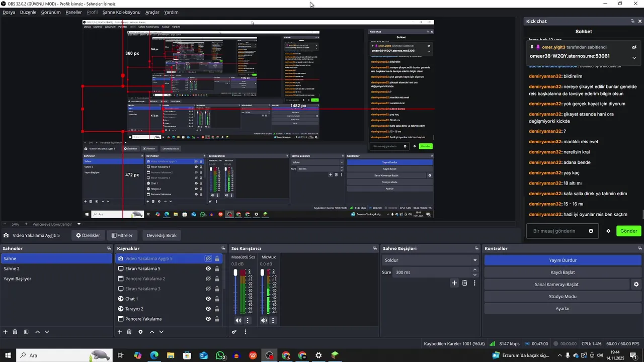Open Araçlar menu
644x362 pixels.
[152, 12]
